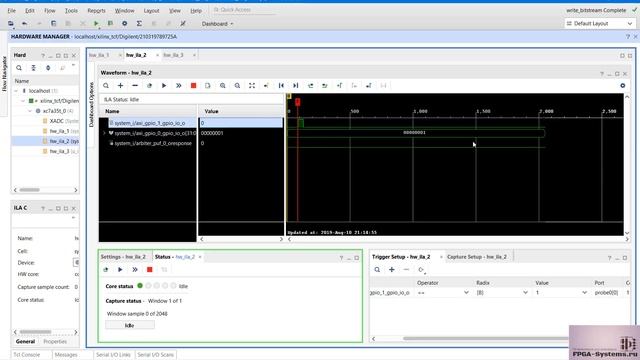Click collapse all icon in Hardware panel

click(33, 68)
